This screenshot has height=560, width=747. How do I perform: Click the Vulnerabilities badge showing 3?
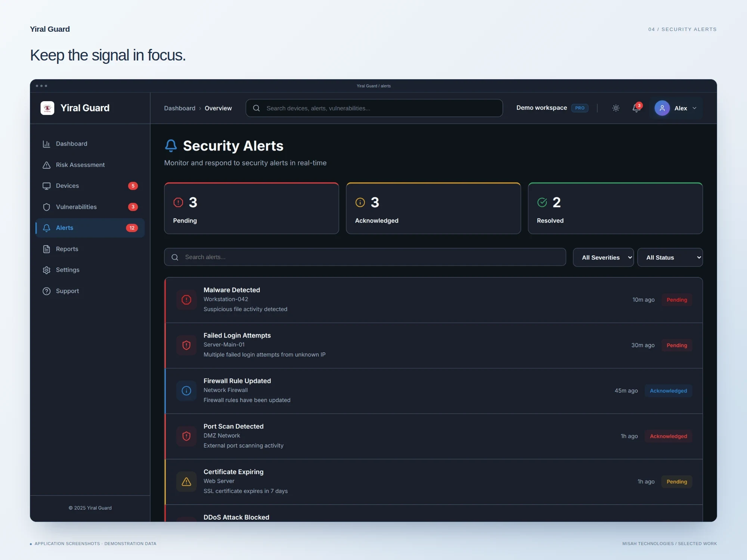pyautogui.click(x=133, y=207)
